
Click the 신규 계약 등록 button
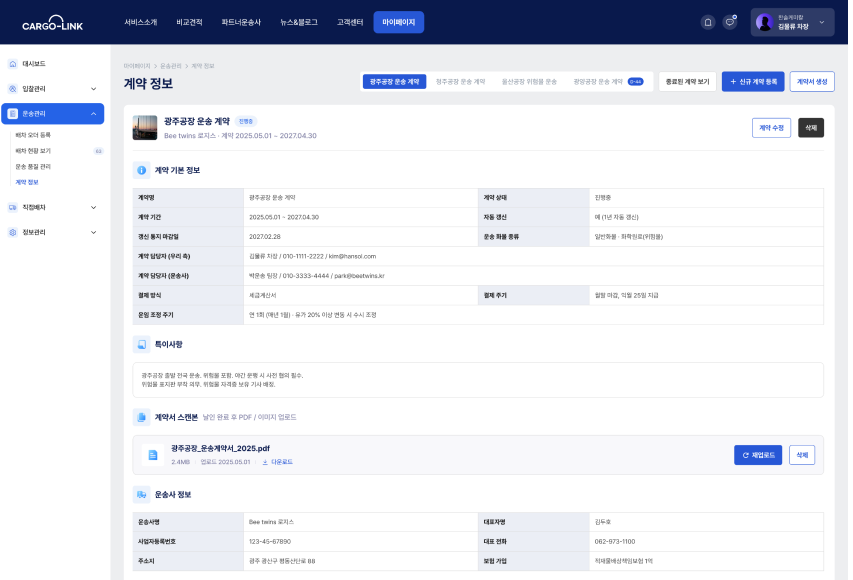point(753,82)
